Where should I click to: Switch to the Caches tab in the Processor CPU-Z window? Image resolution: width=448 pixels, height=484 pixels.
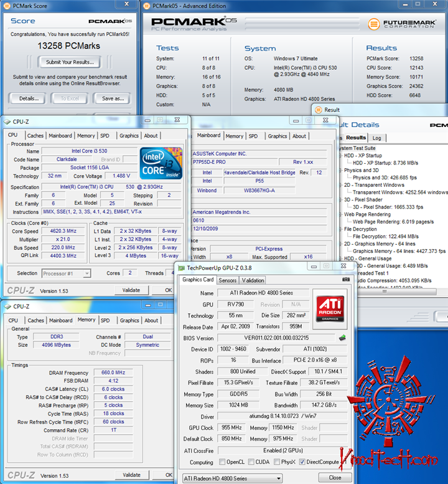tap(35, 136)
